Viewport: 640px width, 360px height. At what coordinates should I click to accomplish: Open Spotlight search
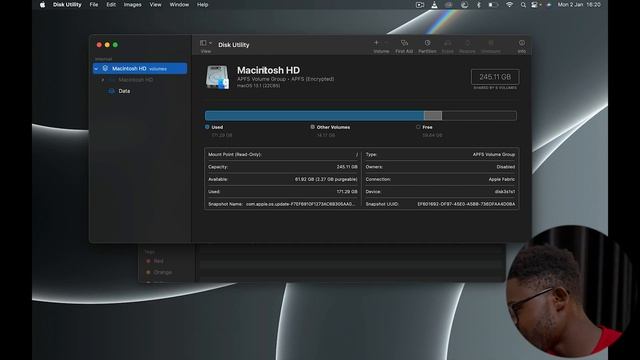[x=523, y=5]
